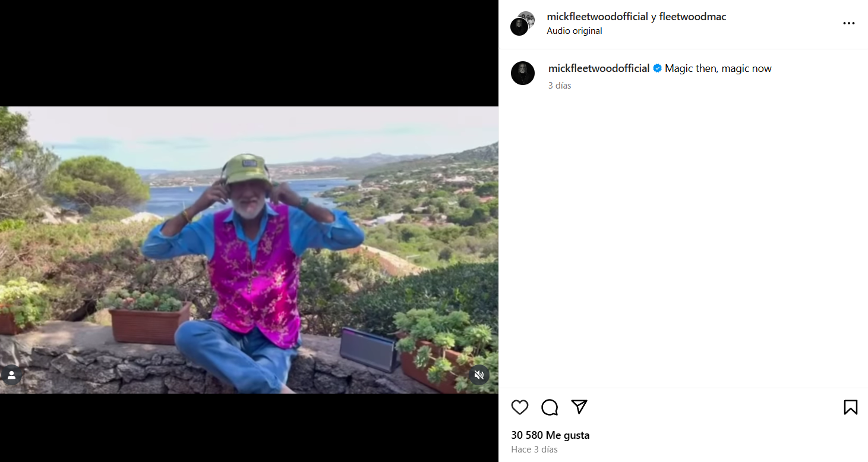Pause the video by clicking it
This screenshot has width=868, height=462.
click(x=249, y=250)
